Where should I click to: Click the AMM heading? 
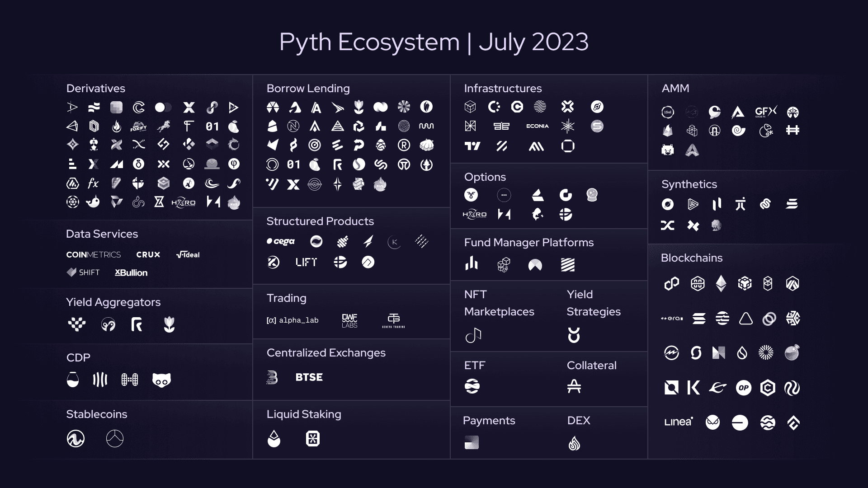click(675, 89)
